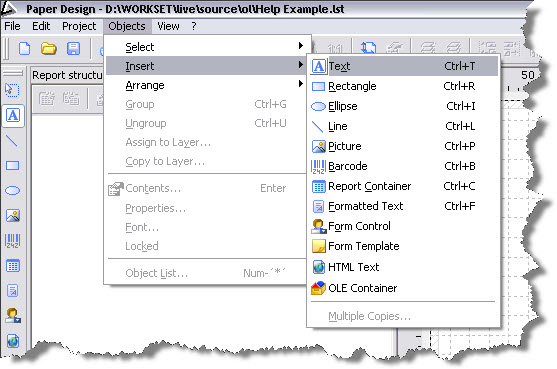This screenshot has height=369, width=557.
Task: Select the Picture tool in left sidebar
Action: pos(13,216)
